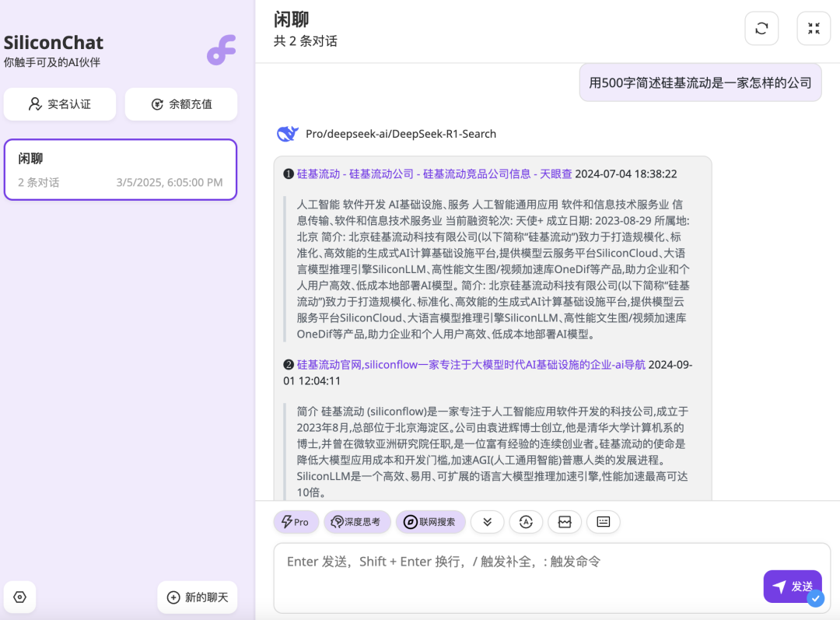Open the 实名认证 verification page

click(x=60, y=104)
